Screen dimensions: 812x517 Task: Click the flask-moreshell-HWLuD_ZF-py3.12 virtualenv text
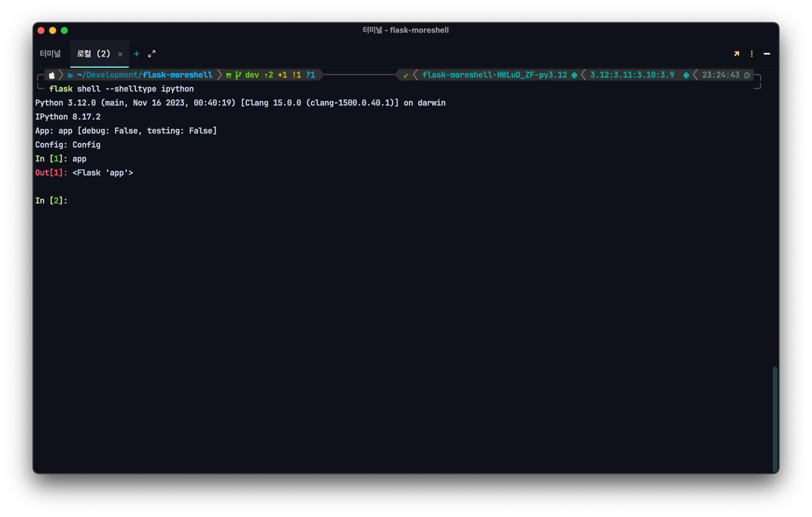494,75
